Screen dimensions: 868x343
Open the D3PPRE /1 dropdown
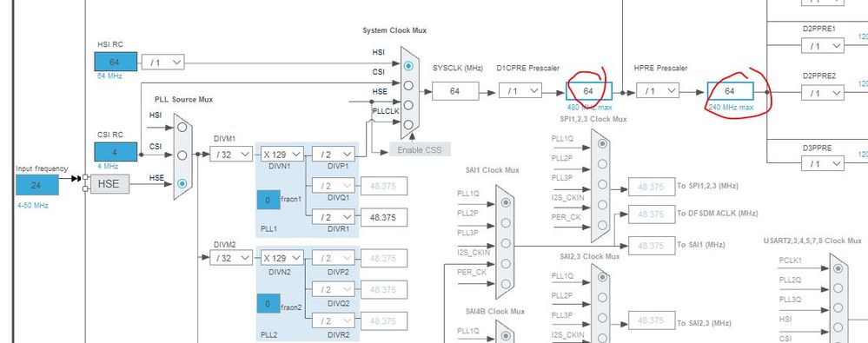823,164
